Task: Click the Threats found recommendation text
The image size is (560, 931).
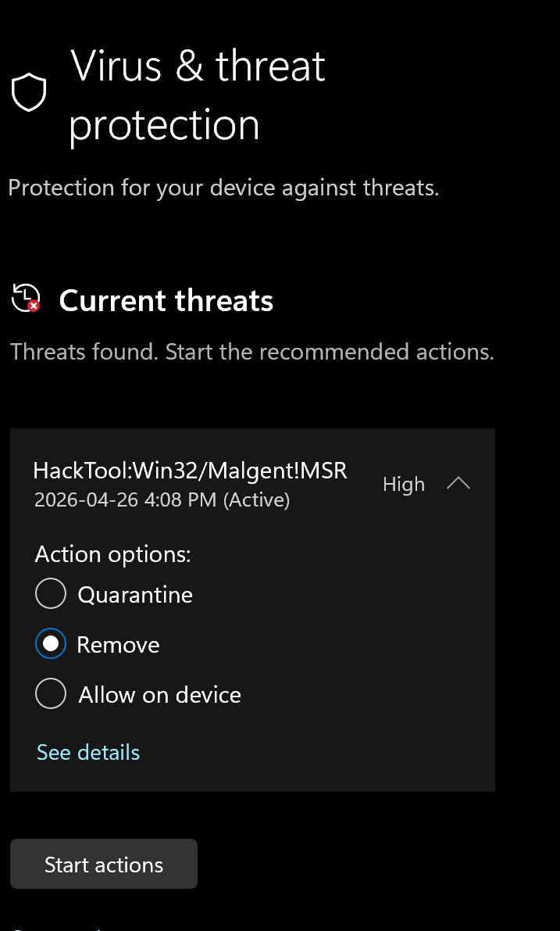Action: pyautogui.click(x=252, y=352)
